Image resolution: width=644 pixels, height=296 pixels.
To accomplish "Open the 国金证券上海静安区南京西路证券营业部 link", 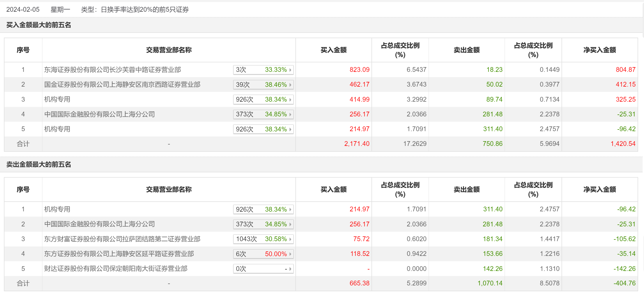I will (x=122, y=84).
